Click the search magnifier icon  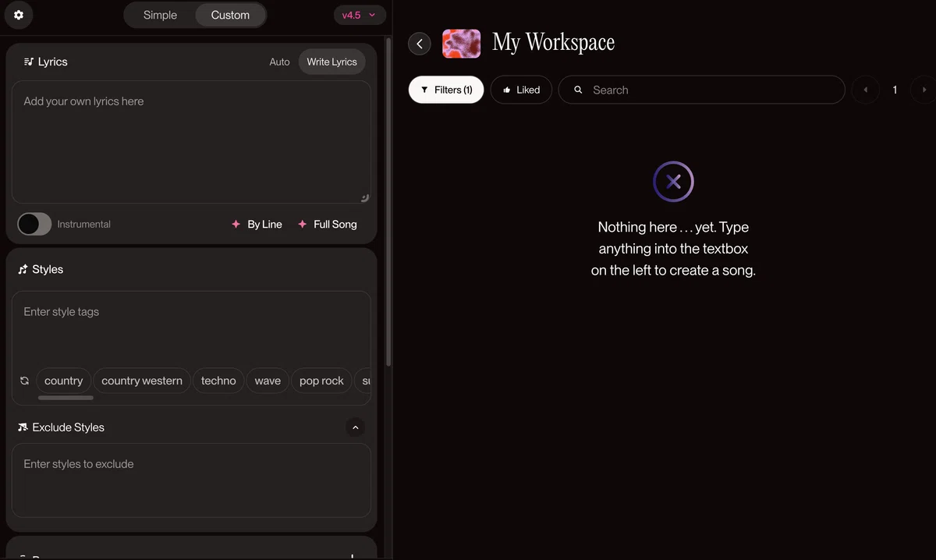point(578,90)
